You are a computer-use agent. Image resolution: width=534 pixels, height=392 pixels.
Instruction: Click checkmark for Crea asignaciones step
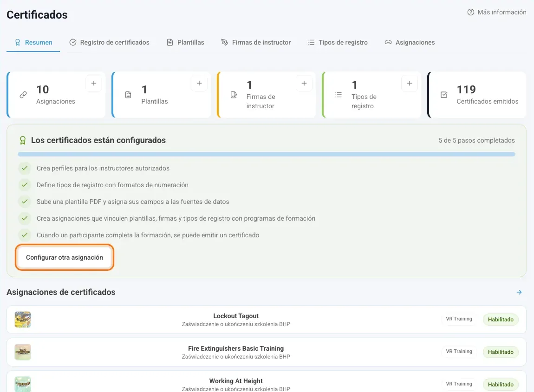click(25, 218)
